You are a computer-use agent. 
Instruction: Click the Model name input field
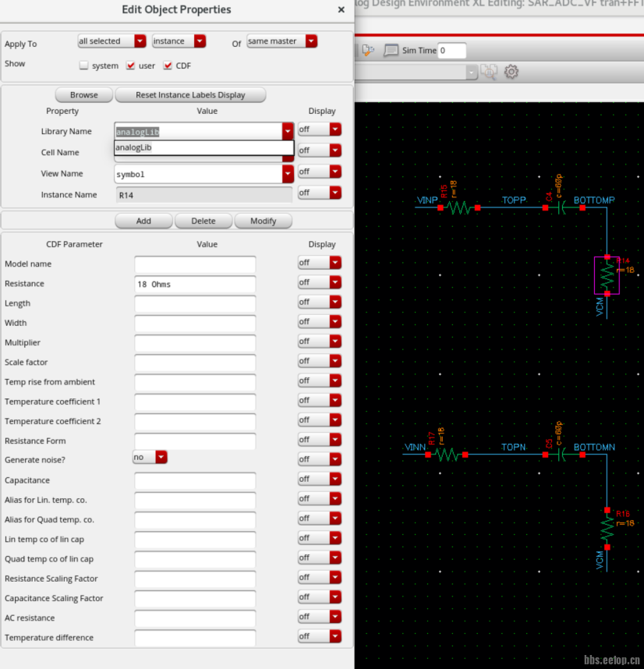[x=195, y=264]
